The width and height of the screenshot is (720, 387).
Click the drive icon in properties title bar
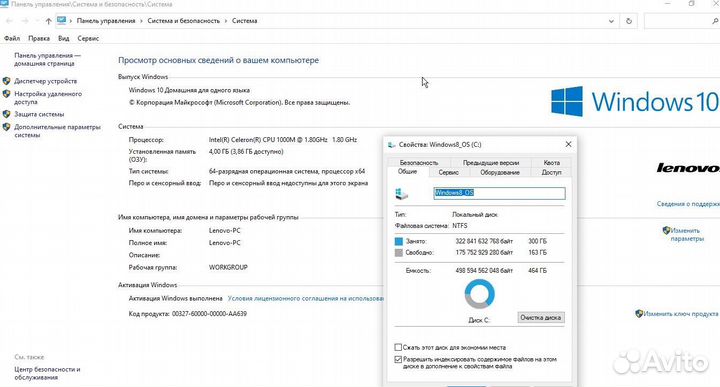coord(392,145)
